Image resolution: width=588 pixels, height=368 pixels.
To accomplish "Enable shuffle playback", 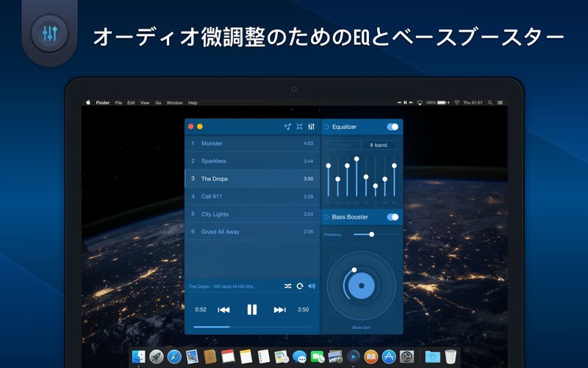I will [x=287, y=286].
